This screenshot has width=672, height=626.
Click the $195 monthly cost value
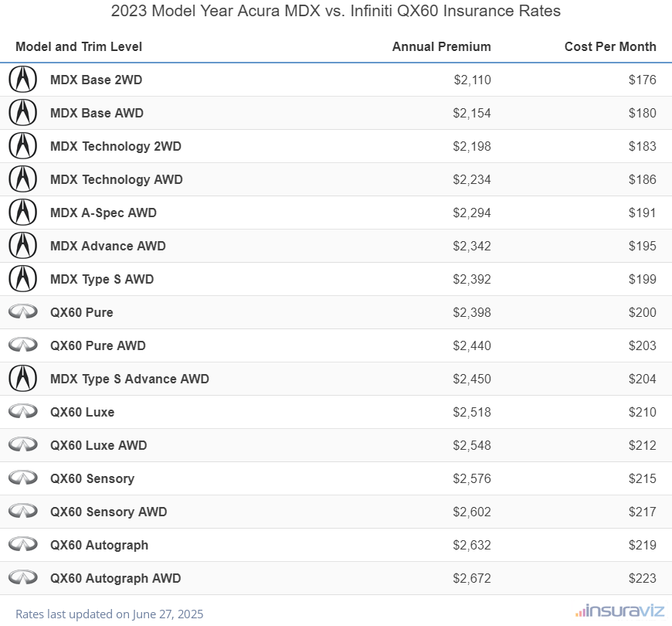[643, 246]
